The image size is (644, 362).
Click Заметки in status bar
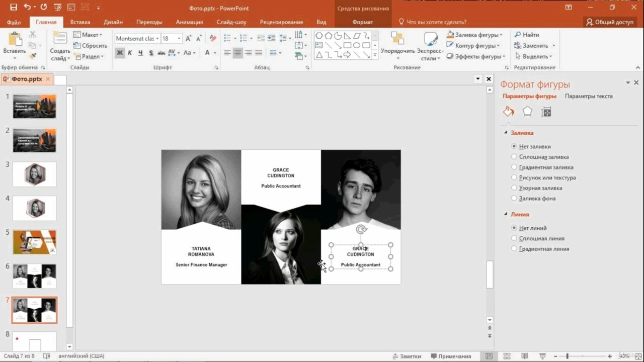[x=407, y=356]
